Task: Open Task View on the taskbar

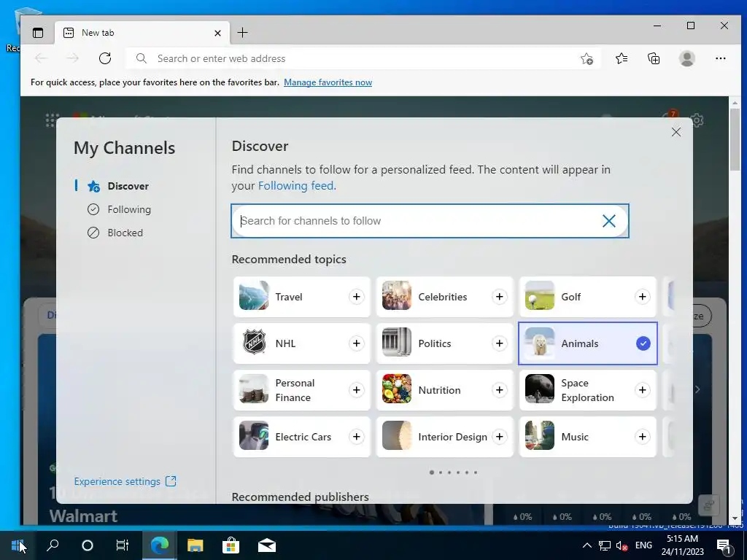Action: 123,545
